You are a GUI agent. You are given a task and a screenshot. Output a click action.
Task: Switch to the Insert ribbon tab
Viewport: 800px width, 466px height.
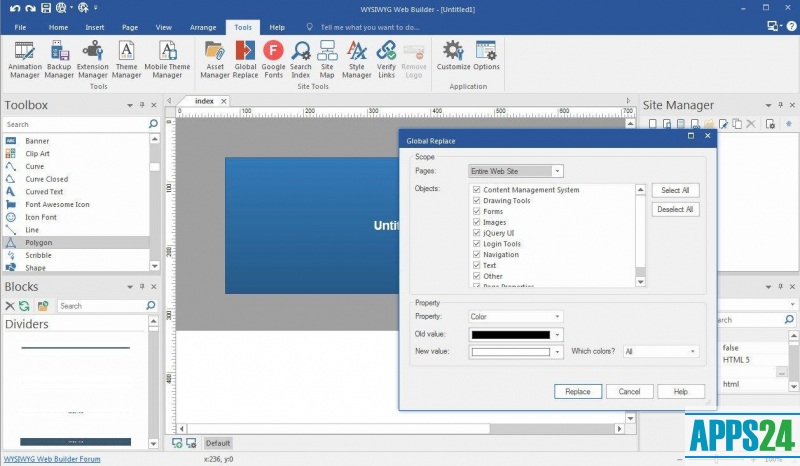coord(95,27)
